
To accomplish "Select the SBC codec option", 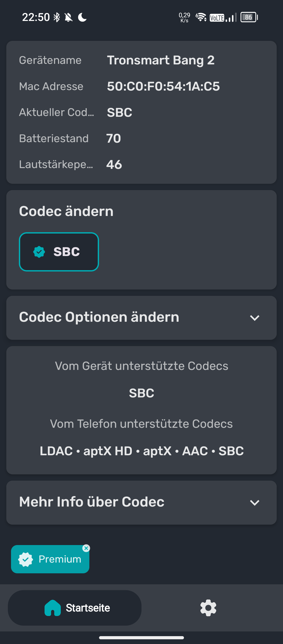I will point(59,252).
